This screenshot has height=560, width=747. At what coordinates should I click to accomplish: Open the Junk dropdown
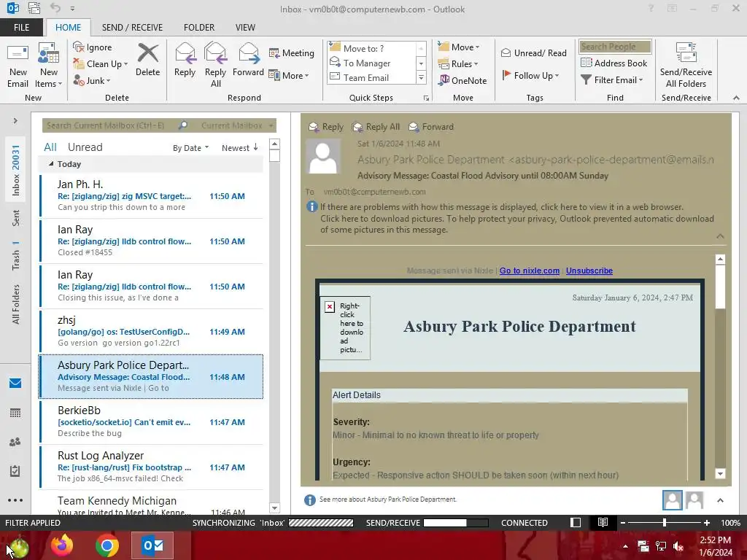92,80
